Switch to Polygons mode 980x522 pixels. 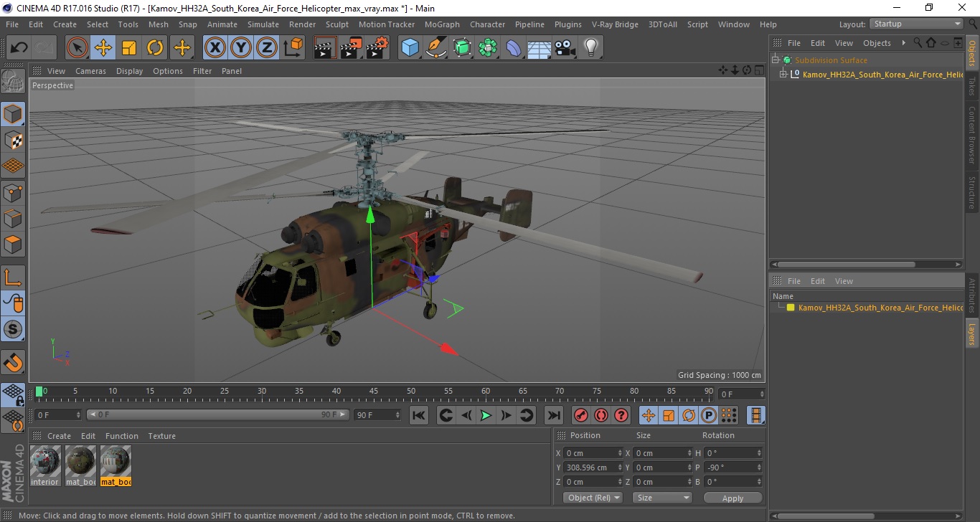coord(13,245)
